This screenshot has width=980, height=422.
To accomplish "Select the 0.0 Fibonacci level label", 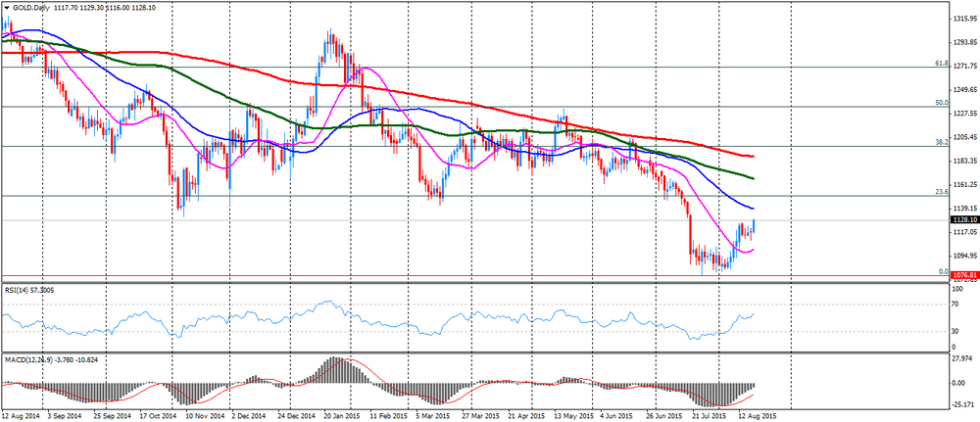I will coord(944,272).
